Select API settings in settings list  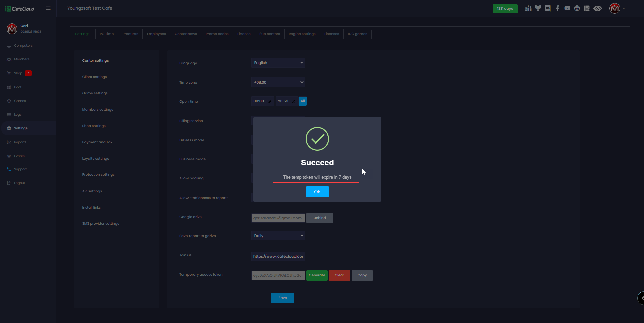pos(92,191)
